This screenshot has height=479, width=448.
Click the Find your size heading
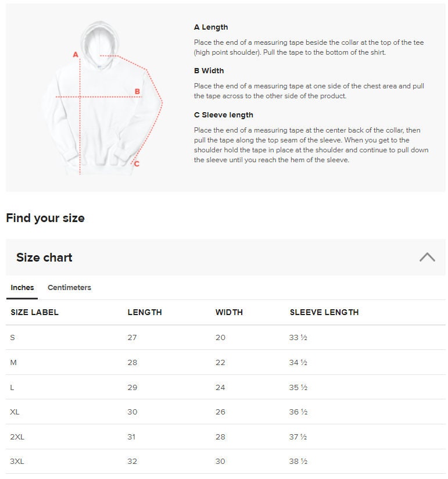tap(45, 218)
